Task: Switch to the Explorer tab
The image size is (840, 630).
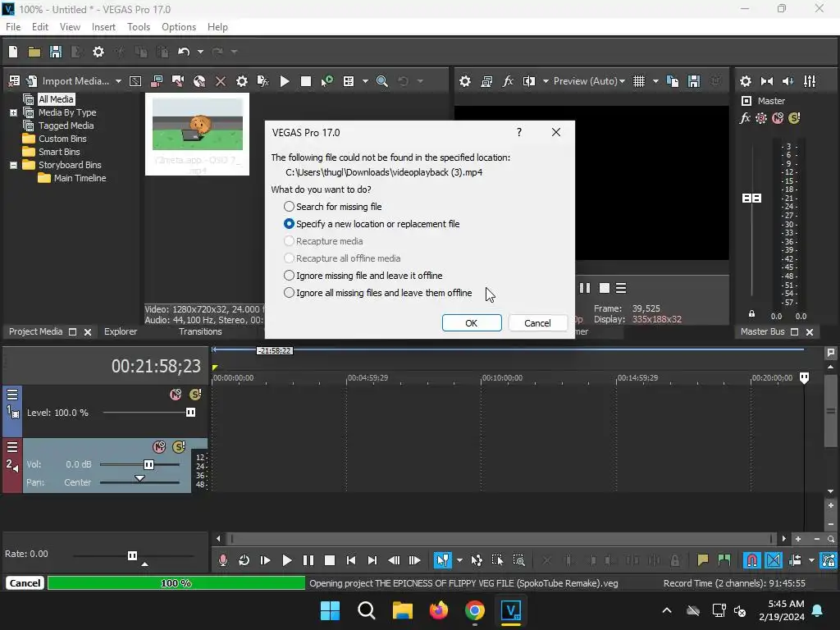Action: tap(121, 331)
